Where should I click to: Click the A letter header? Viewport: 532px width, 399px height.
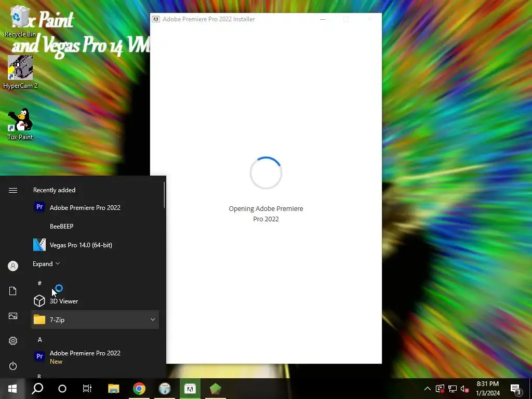click(x=39, y=340)
